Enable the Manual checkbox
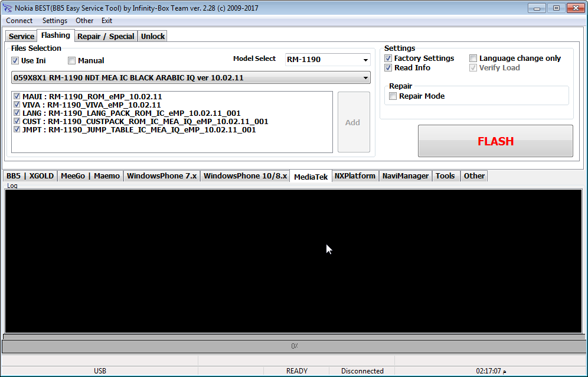The width and height of the screenshot is (588, 377). [71, 60]
